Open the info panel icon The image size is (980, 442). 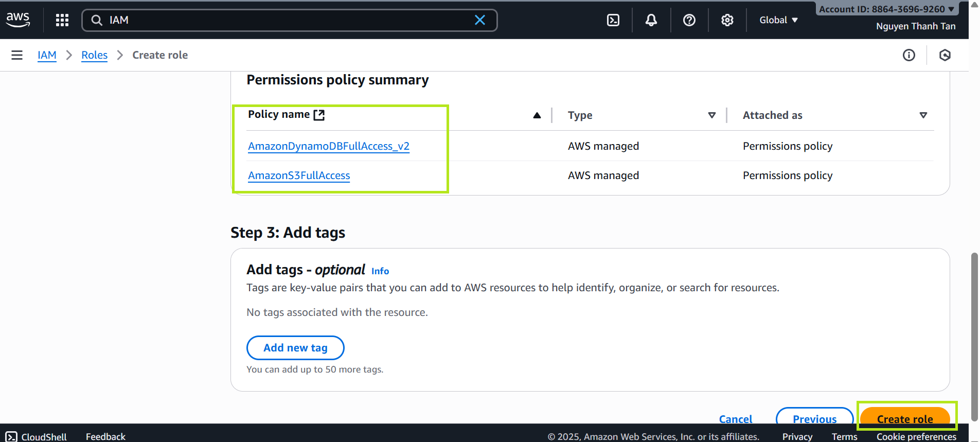pos(908,55)
